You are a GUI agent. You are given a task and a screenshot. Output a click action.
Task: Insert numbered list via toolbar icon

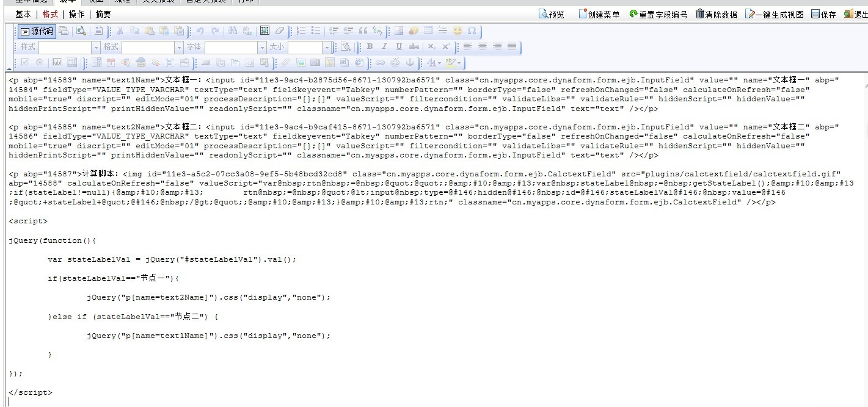[x=301, y=31]
